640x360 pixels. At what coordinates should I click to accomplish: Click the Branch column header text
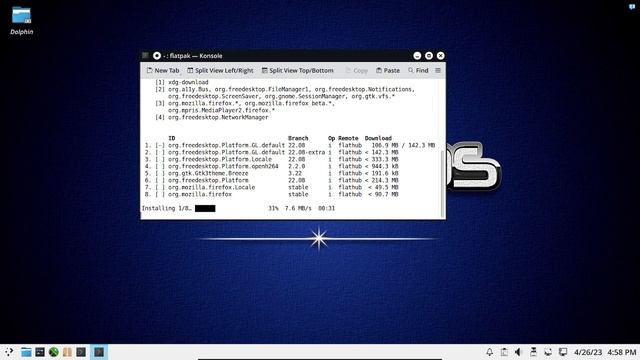(x=298, y=138)
